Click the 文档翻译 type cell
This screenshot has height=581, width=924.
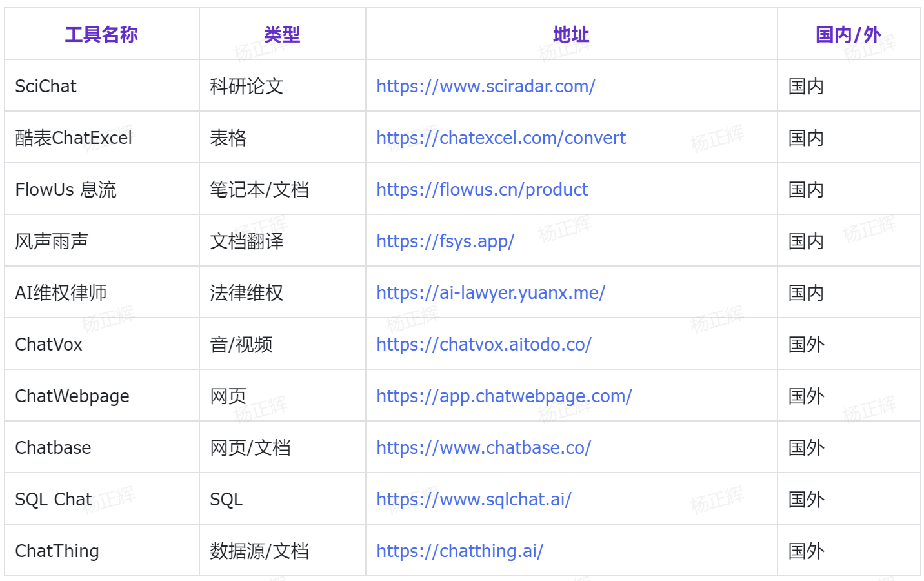tap(246, 241)
